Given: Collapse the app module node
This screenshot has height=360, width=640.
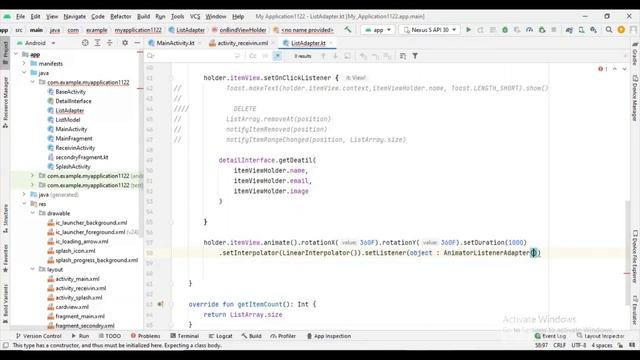Looking at the screenshot, I should click(16, 54).
